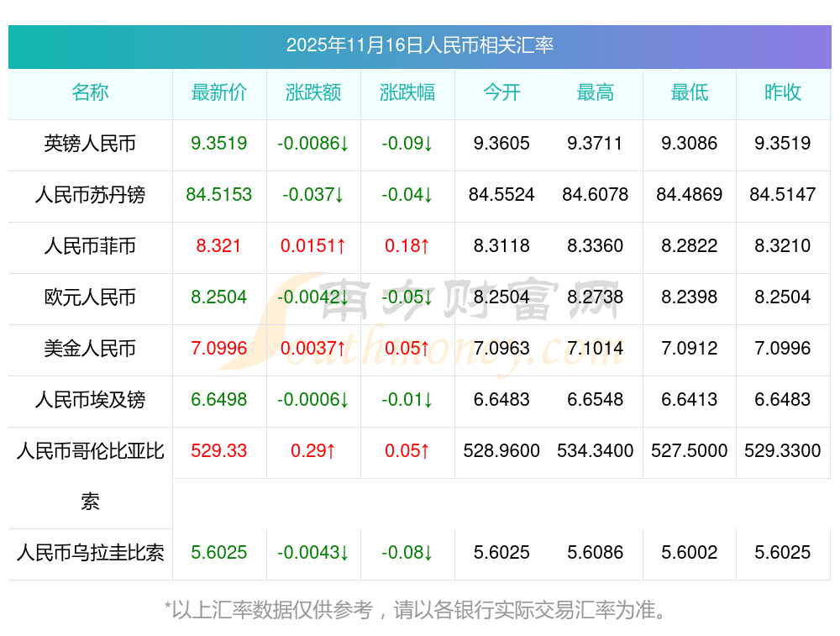The width and height of the screenshot is (840, 636).
Task: Click the disclaimer note below the table
Action: coord(419,610)
